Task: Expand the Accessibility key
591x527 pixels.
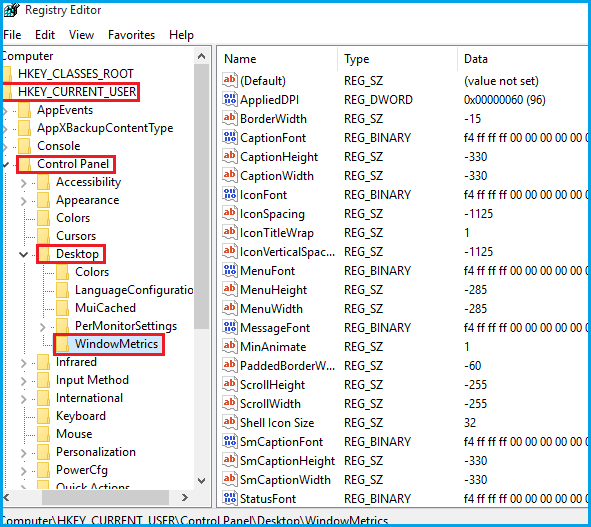Action: [24, 183]
